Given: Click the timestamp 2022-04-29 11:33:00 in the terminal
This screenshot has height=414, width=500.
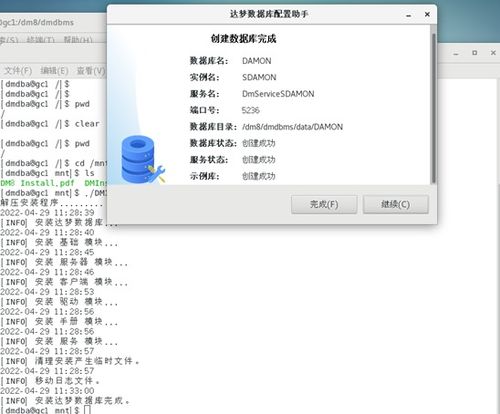Looking at the screenshot, I should (x=47, y=391).
